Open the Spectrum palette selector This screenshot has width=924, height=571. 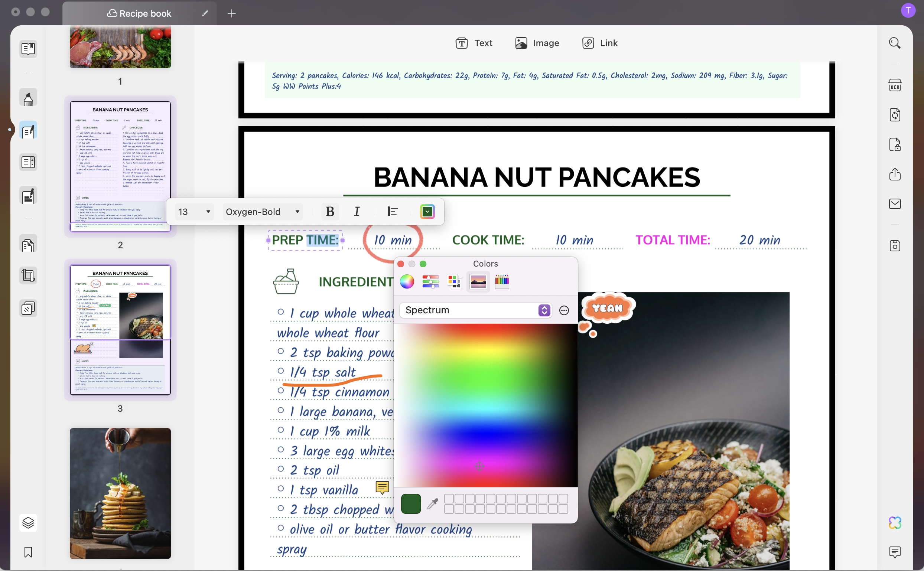pyautogui.click(x=475, y=310)
